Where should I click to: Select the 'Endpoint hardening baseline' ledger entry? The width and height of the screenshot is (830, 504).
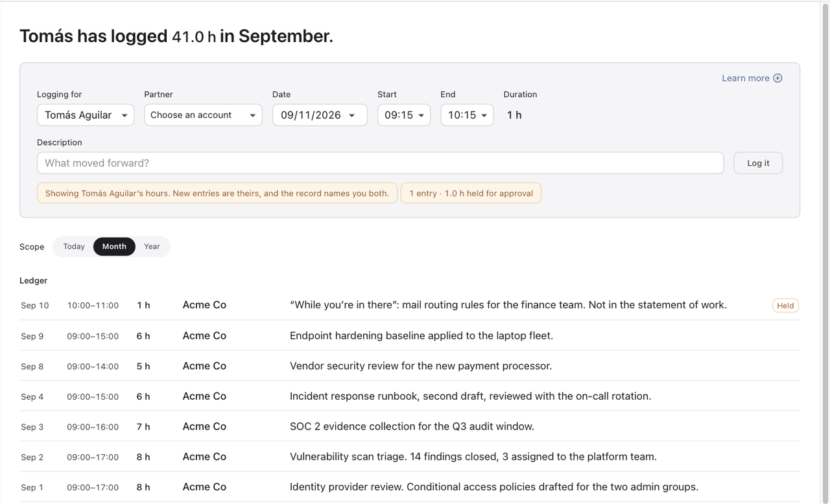pos(410,336)
